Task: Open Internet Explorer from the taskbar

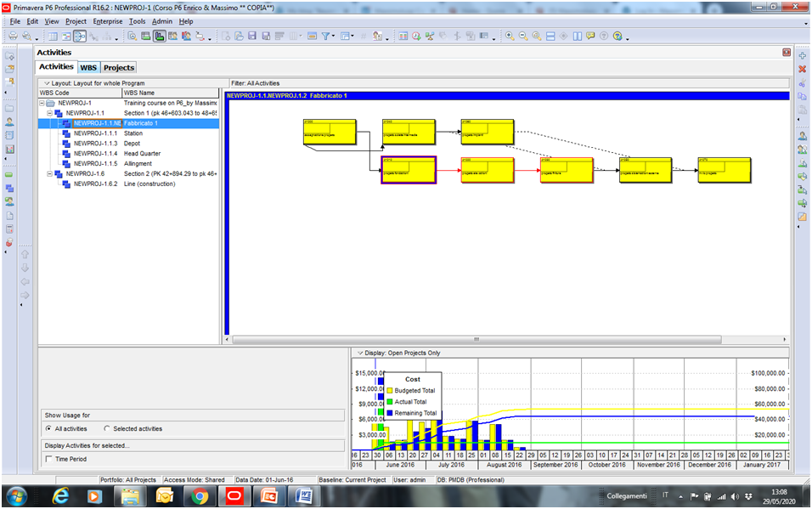Action: [60, 496]
